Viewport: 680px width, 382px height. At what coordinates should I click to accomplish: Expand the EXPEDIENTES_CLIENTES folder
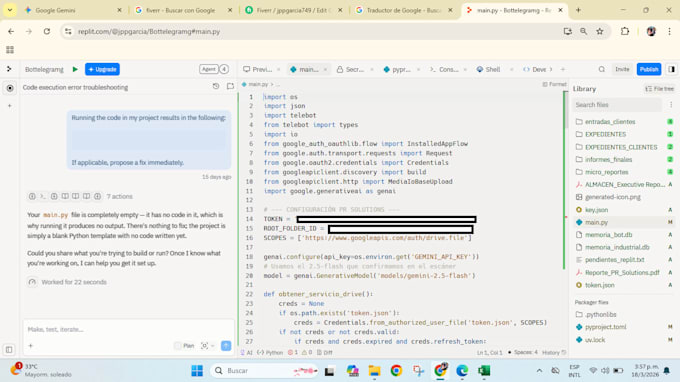621,147
